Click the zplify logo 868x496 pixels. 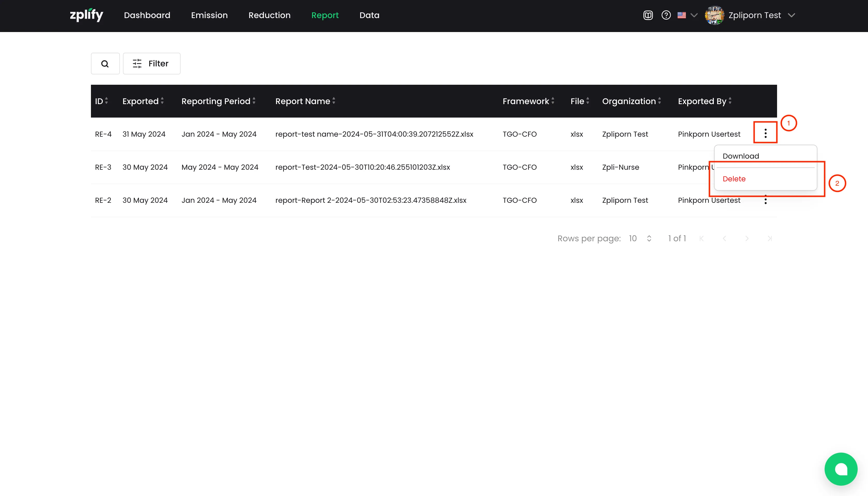[x=86, y=15]
